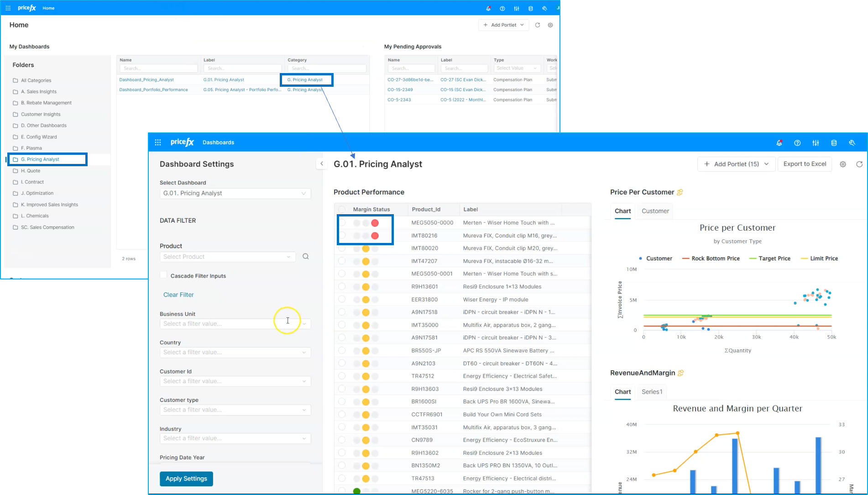Image resolution: width=868 pixels, height=495 pixels.
Task: Open the app grid launcher in Dashboards header
Action: (158, 142)
